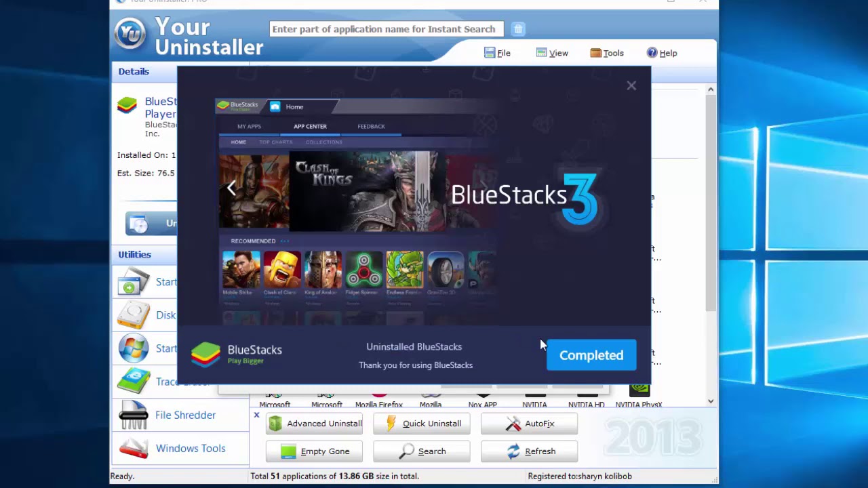Image resolution: width=868 pixels, height=488 pixels.
Task: Click the FEEDBACK tab in BlueStacks preview
Action: pyautogui.click(x=371, y=126)
